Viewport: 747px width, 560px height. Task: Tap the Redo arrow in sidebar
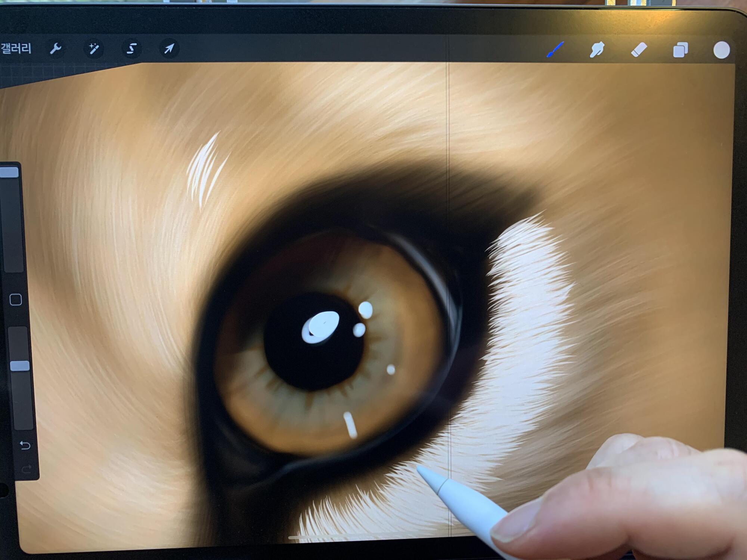(25, 469)
